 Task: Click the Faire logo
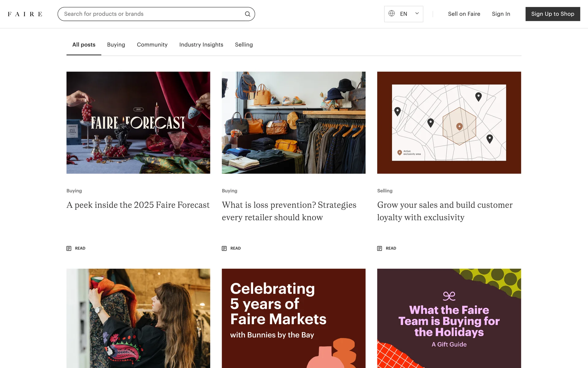[25, 14]
